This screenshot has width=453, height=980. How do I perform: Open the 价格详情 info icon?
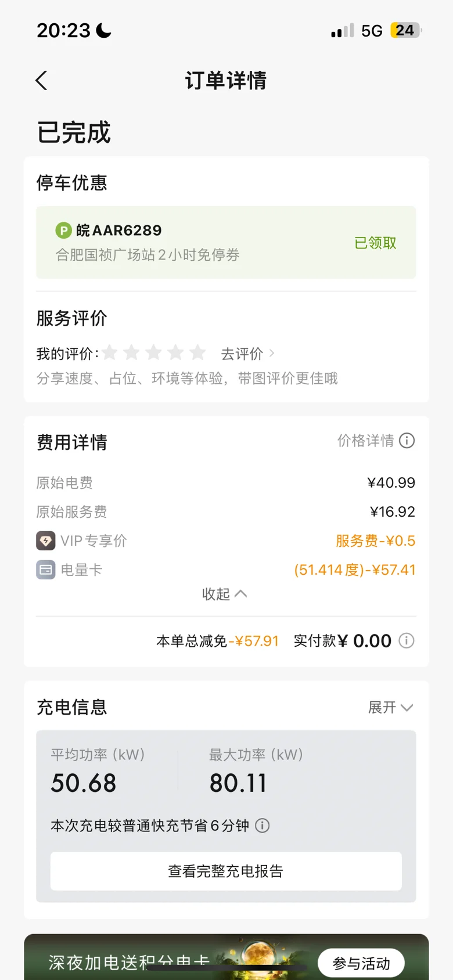point(407,441)
